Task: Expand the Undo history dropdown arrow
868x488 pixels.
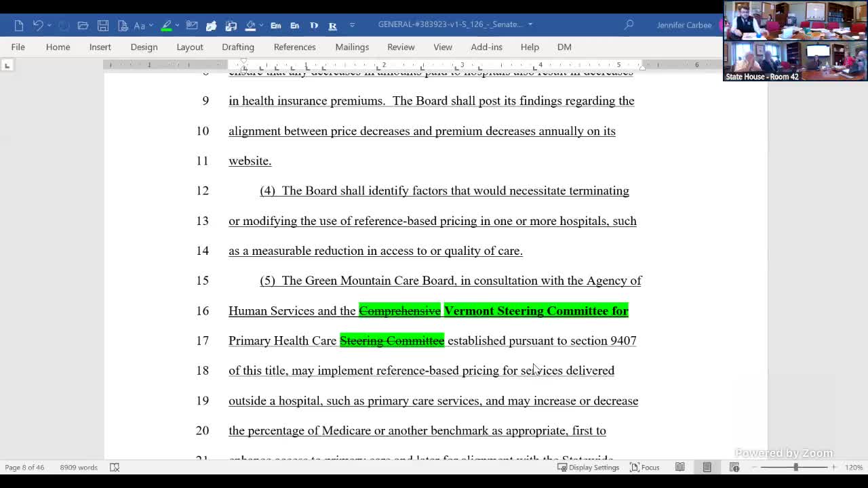Action: (50, 25)
